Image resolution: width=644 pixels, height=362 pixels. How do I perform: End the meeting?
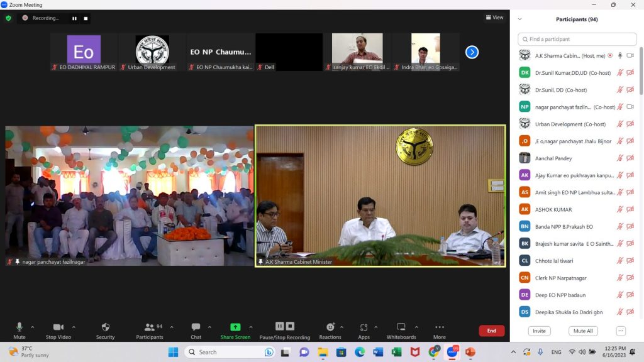pyautogui.click(x=492, y=331)
